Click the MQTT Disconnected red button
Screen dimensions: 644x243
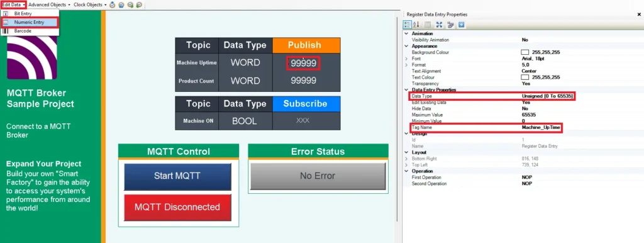tap(177, 207)
